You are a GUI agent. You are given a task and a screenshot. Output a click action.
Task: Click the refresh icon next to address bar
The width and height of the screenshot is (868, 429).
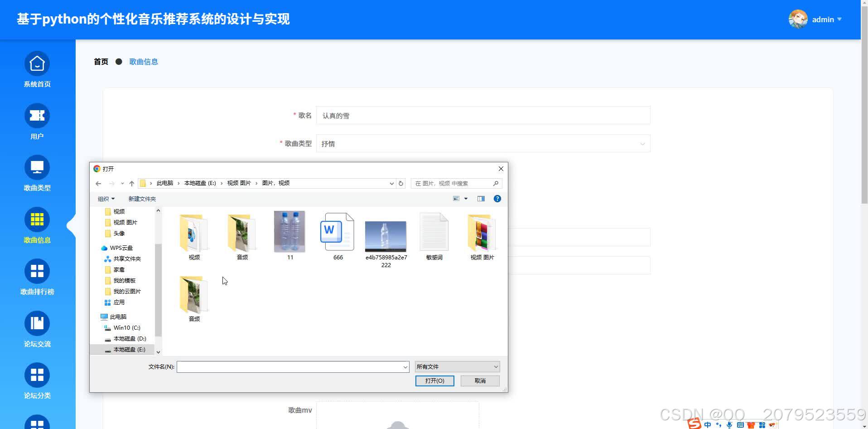(x=400, y=183)
